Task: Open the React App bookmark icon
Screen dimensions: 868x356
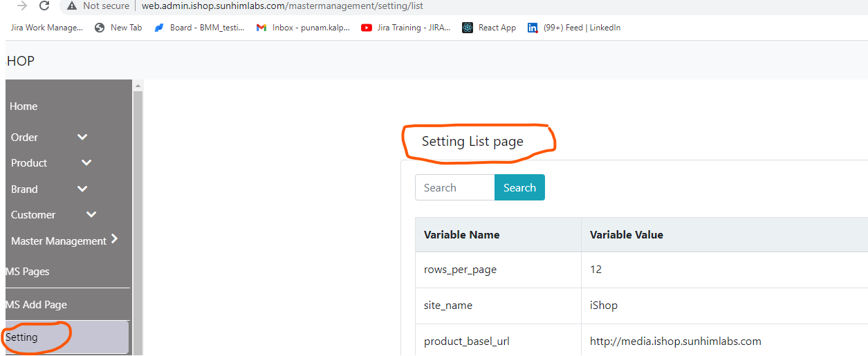Action: [468, 28]
